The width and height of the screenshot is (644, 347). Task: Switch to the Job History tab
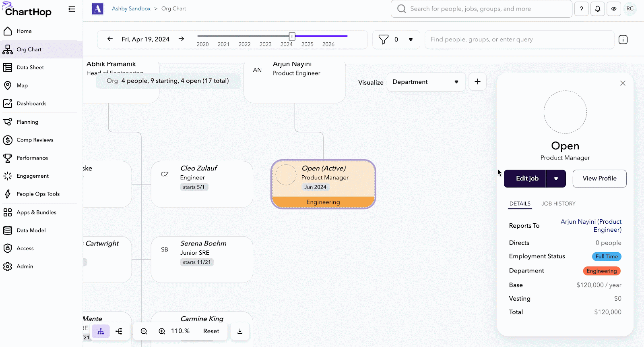point(558,204)
